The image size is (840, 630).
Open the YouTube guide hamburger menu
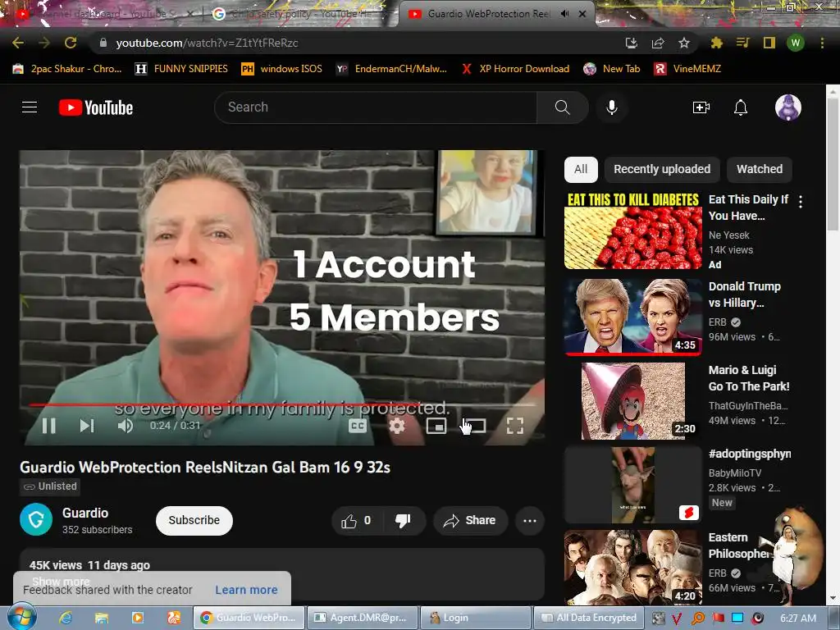point(30,107)
